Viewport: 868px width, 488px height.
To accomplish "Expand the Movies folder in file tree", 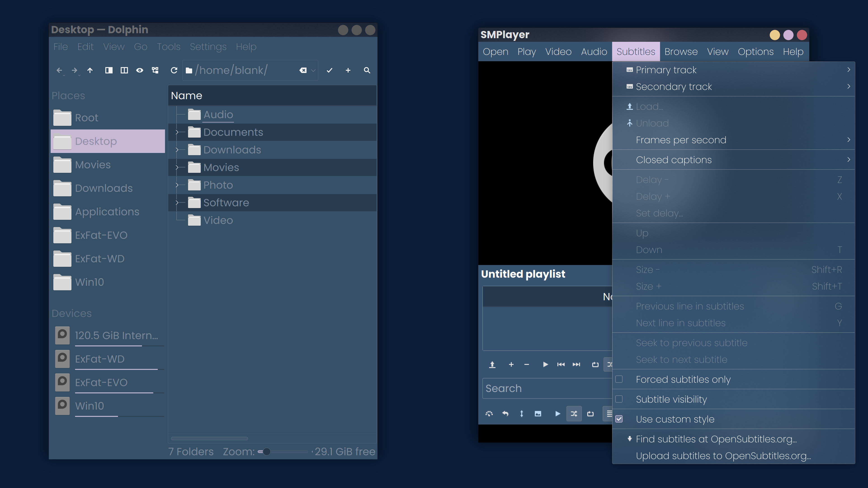I will [x=177, y=167].
